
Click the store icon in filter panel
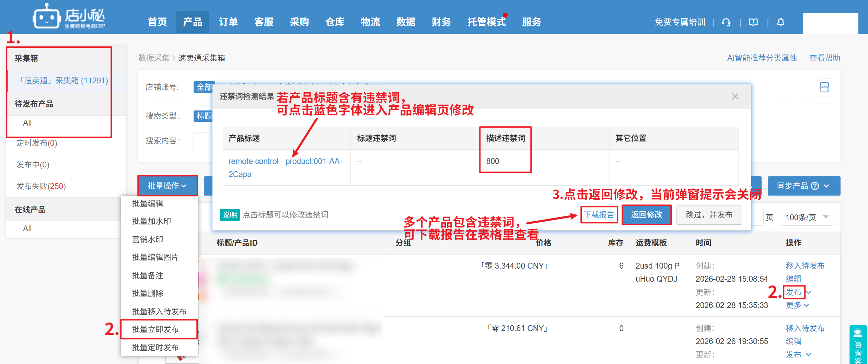824,87
